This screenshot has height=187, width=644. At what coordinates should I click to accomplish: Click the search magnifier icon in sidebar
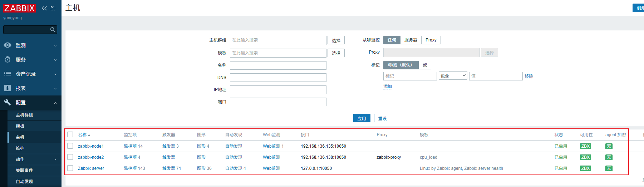(53, 30)
